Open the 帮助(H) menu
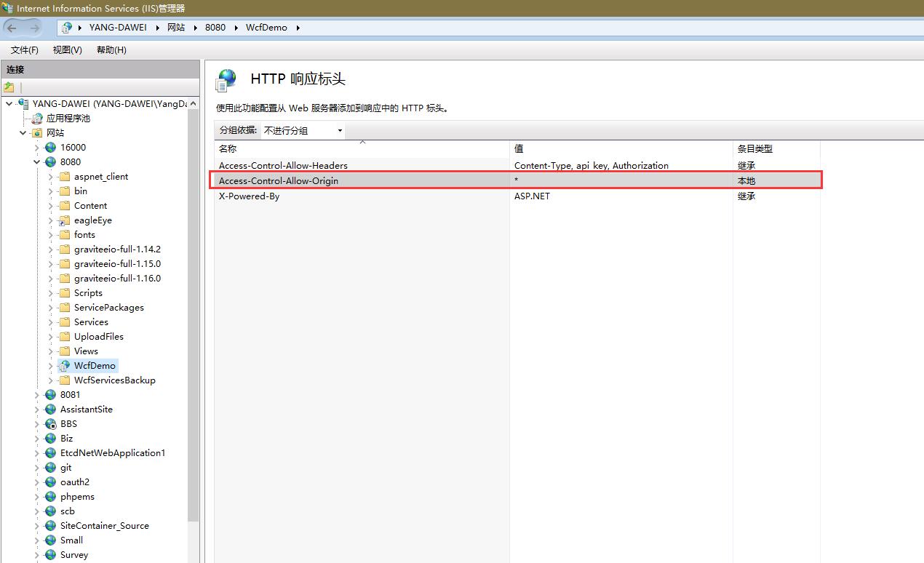This screenshot has width=924, height=563. 110,49
